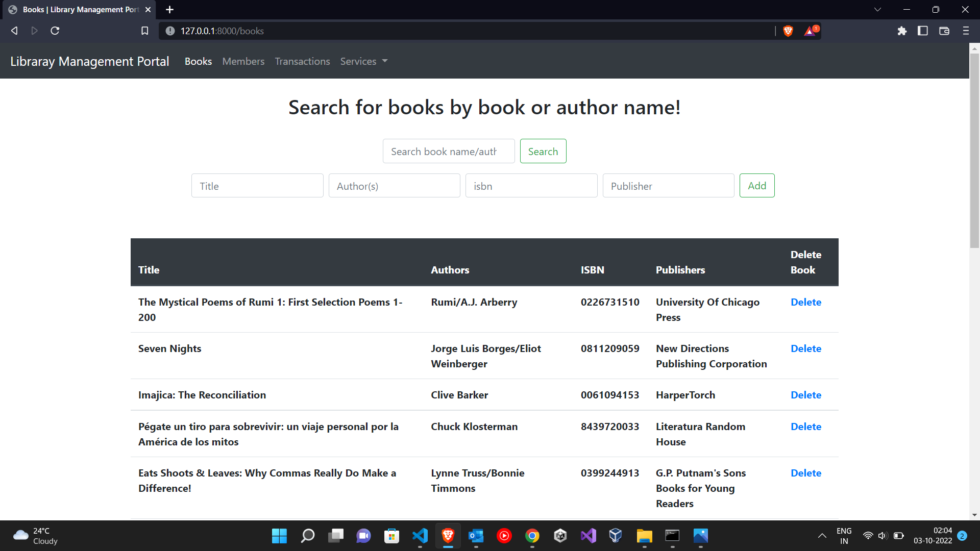Open Visual Studio Code from taskbar
Screen dimensions: 980x551
coord(420,536)
